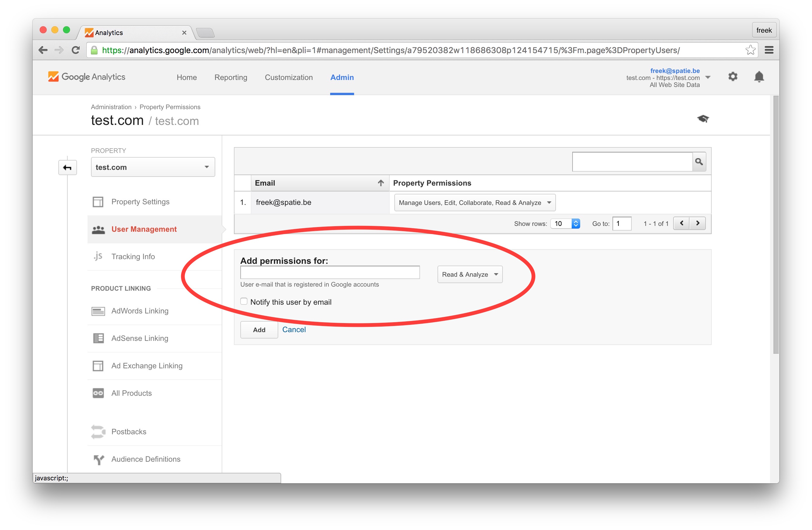Expand the Read & Analyze permission dropdown
Screen dimensions: 812x530
click(x=470, y=274)
